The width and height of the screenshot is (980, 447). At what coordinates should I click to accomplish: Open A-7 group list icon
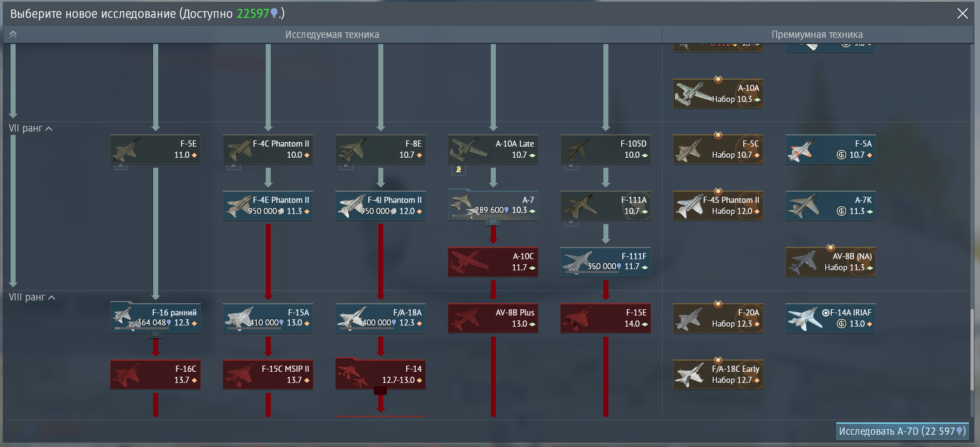493,222
